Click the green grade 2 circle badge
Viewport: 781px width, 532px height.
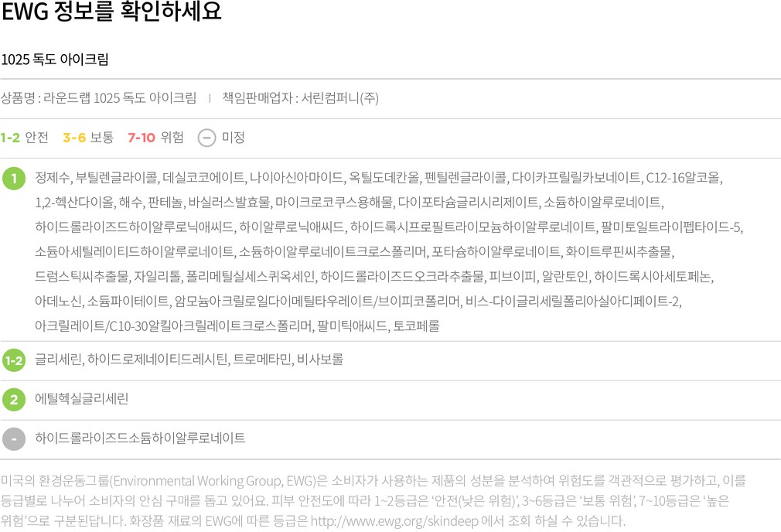coord(14,400)
